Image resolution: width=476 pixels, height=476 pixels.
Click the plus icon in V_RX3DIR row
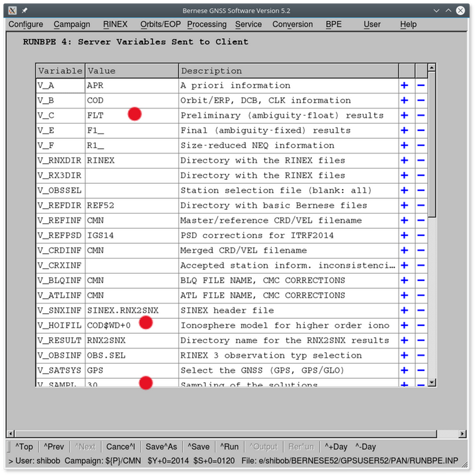click(405, 175)
